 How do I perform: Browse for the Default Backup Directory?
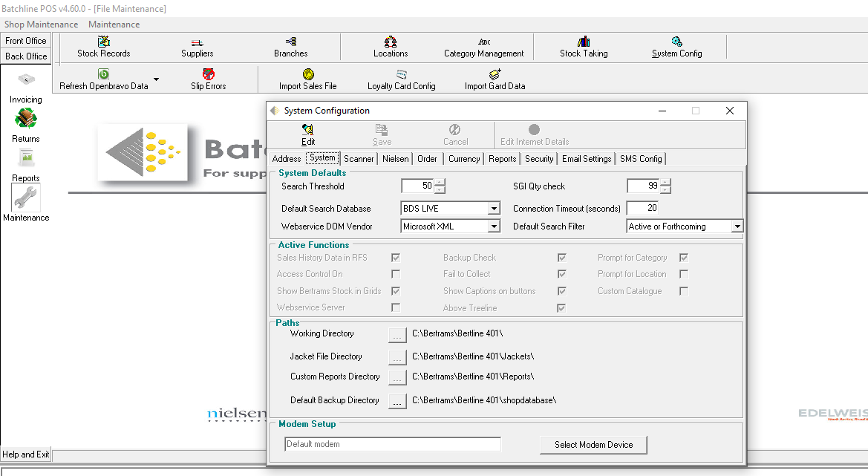(397, 401)
